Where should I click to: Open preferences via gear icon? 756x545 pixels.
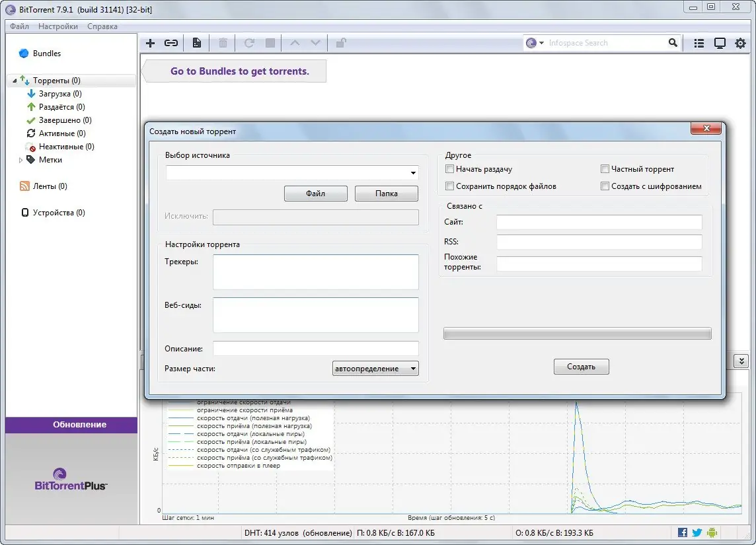click(x=741, y=44)
